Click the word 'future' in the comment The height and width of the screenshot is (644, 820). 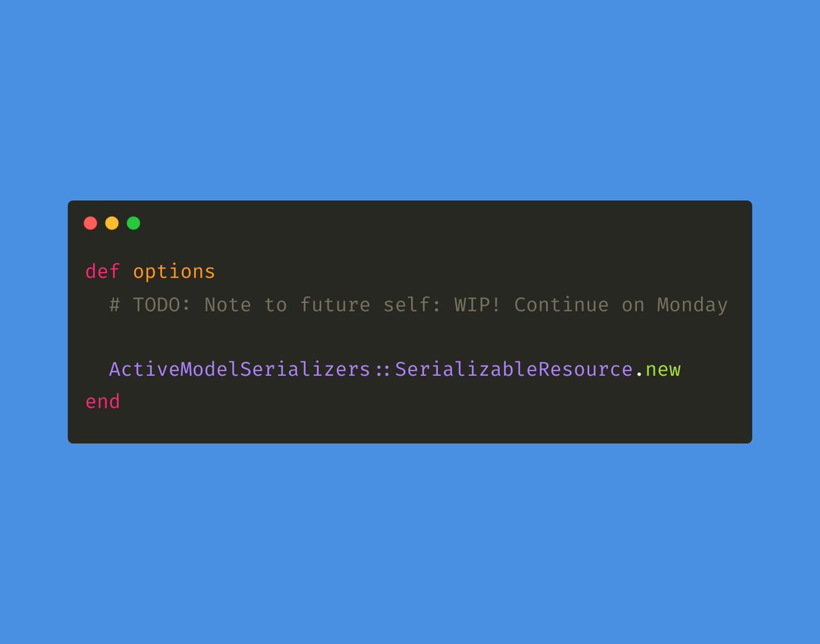(x=336, y=305)
